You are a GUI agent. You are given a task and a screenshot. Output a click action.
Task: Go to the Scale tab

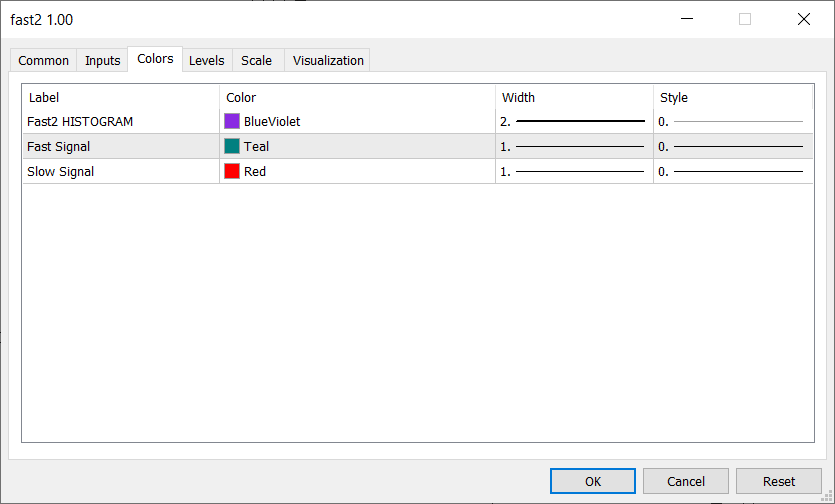coord(256,61)
